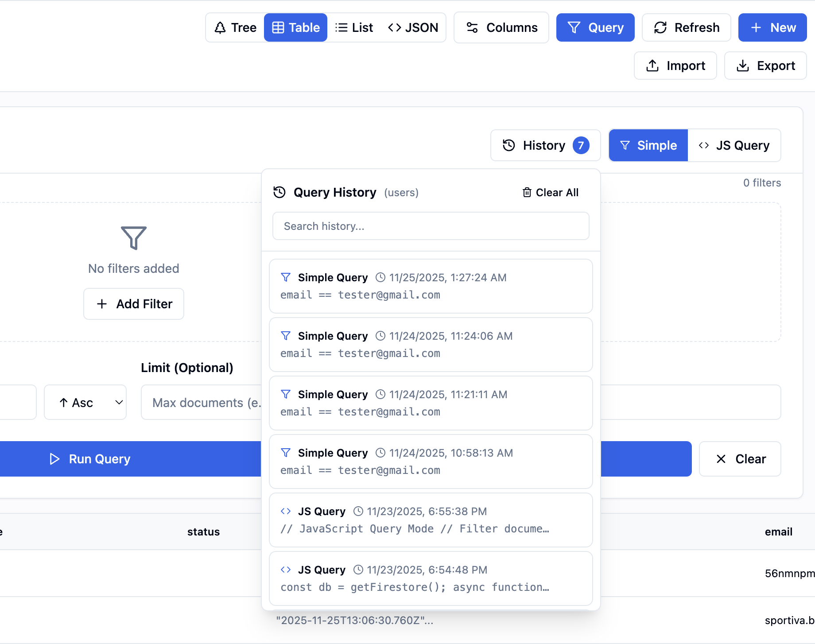Viewport: 815px width, 644px height.
Task: Switch to the List view tab
Action: 354,27
